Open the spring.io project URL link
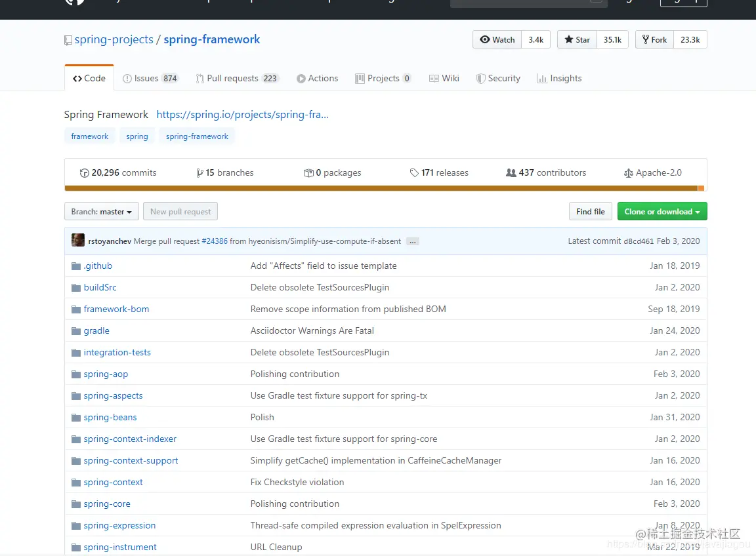 coord(243,115)
